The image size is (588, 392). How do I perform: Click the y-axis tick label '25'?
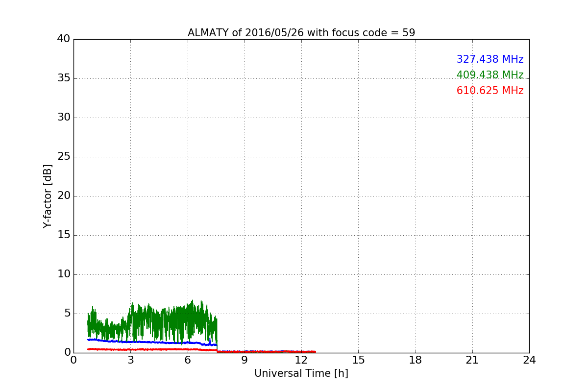pos(64,157)
